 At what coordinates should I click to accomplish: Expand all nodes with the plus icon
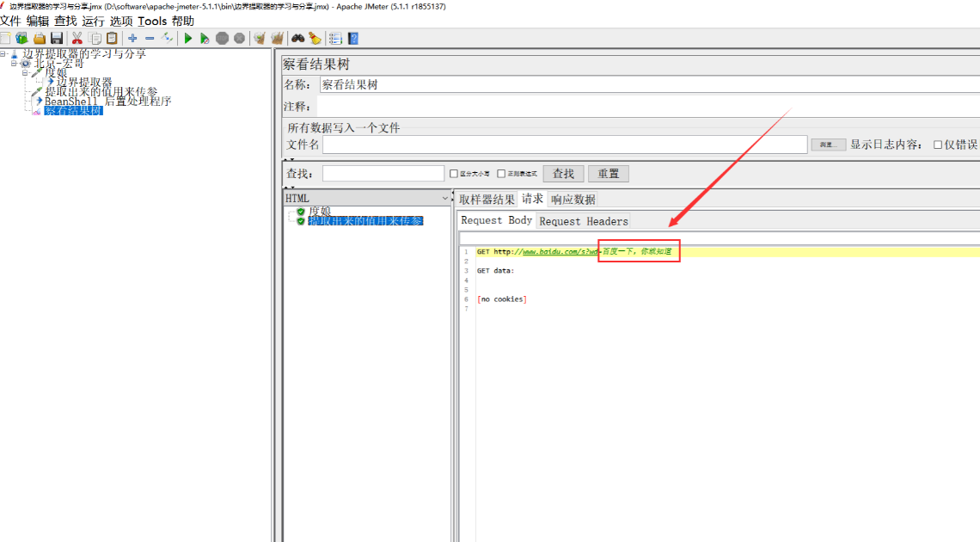coord(132,39)
